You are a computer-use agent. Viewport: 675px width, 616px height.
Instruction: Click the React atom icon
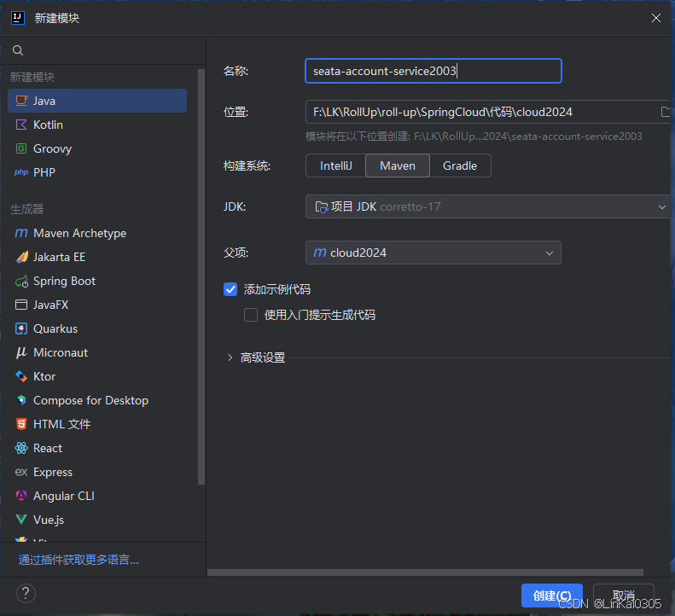[x=21, y=448]
